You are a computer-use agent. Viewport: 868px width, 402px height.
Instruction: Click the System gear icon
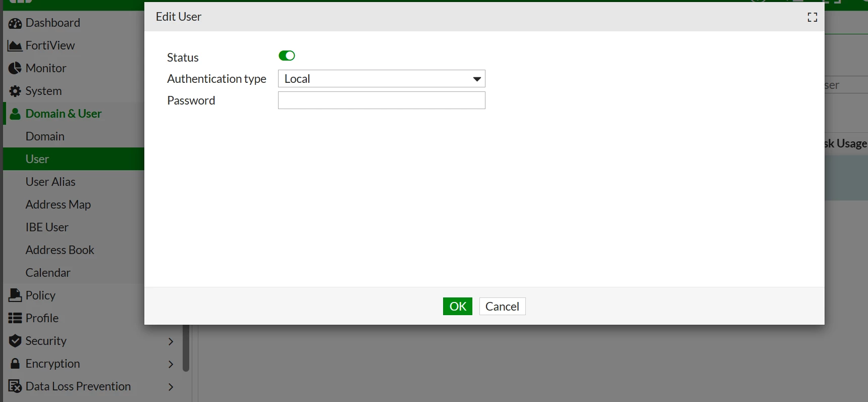pyautogui.click(x=15, y=91)
